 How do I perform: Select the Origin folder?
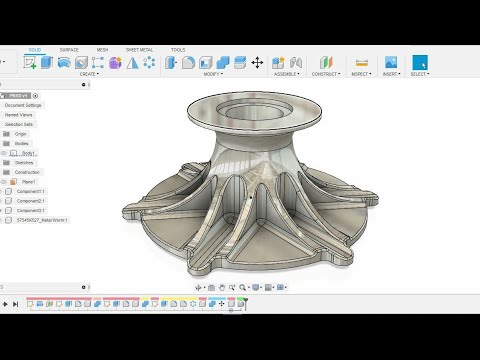coord(20,134)
